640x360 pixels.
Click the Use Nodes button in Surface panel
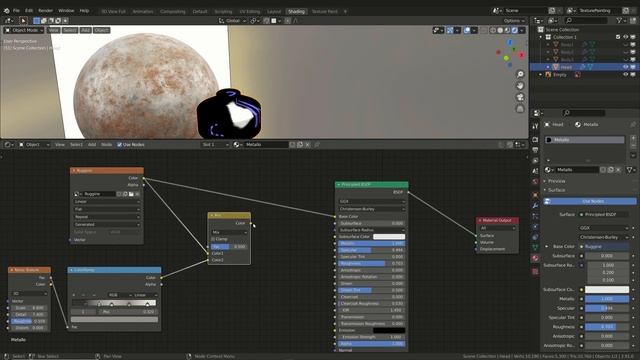tap(590, 201)
